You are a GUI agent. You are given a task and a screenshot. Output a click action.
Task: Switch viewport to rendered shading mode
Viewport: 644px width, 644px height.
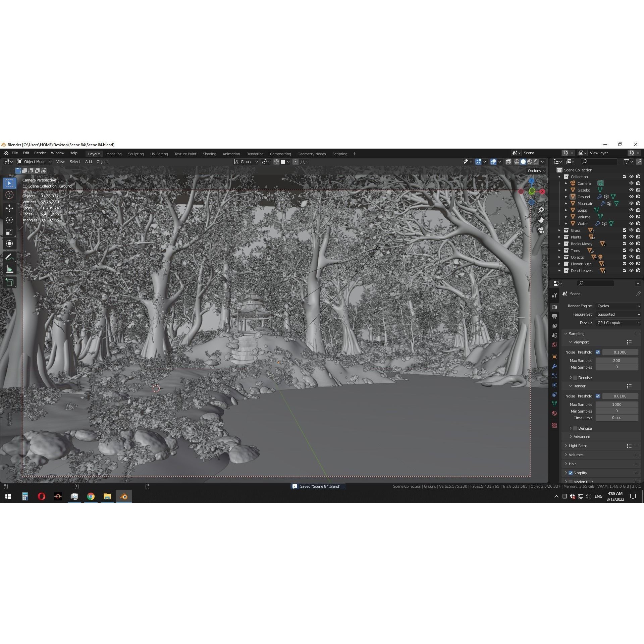coord(536,161)
